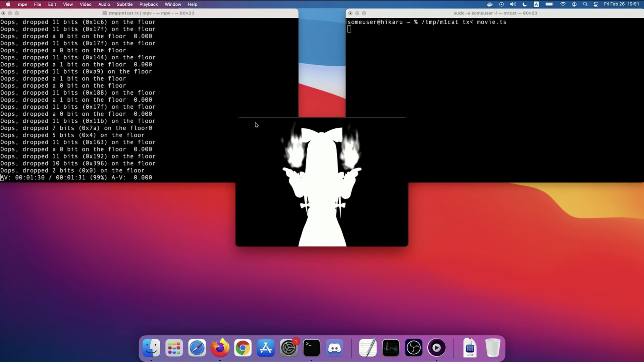Screen dimensions: 644x362
Task: Switch to mpv player from the Dock
Action: 436,348
